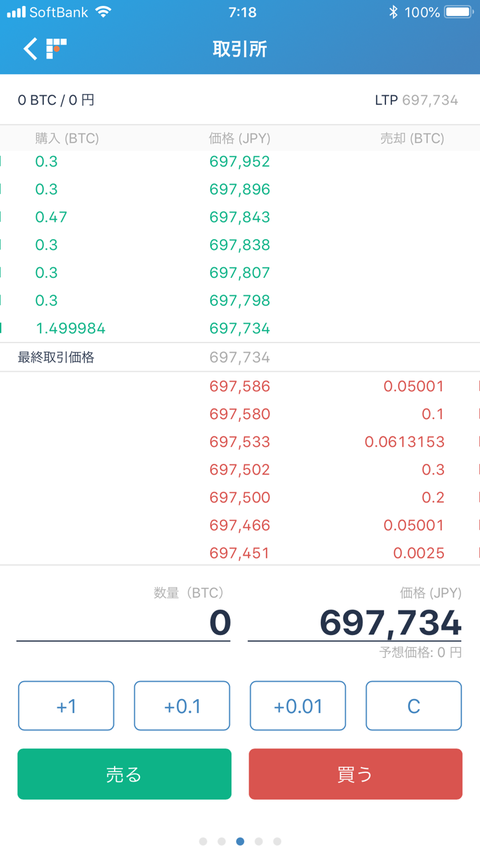Select bid price 697,466
The width and height of the screenshot is (480, 853).
coord(240,525)
